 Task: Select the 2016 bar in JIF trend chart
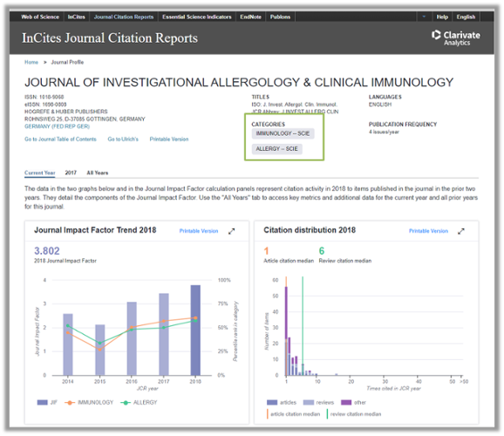point(132,338)
